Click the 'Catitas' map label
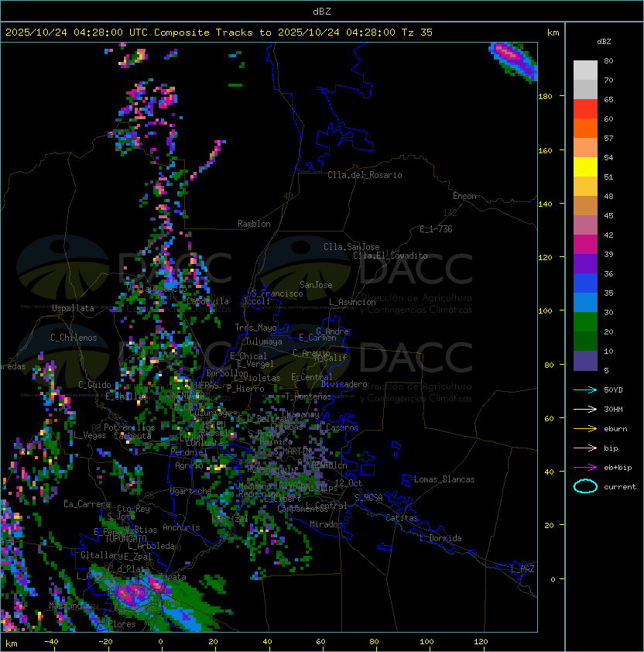644x652 pixels. click(402, 518)
